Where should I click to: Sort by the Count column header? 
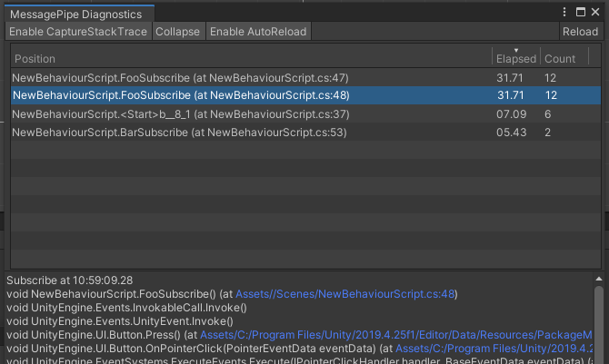[x=559, y=59]
